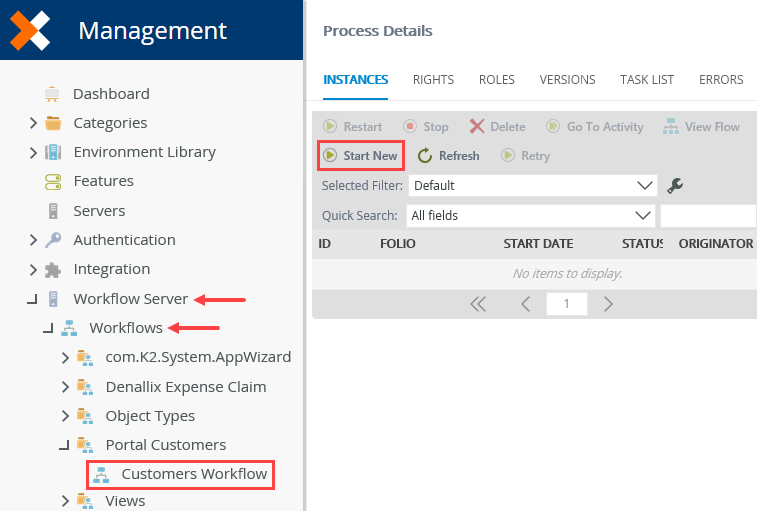The image size is (757, 511).
Task: Expand the Denallix Expense Claim folder
Action: tap(65, 387)
